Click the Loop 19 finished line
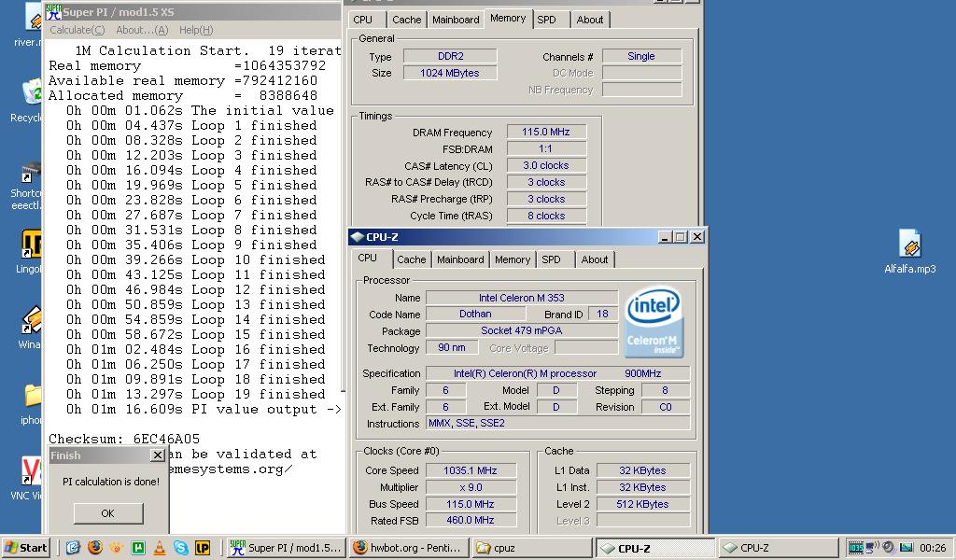Viewport: 956px width, 560px height. (x=196, y=394)
